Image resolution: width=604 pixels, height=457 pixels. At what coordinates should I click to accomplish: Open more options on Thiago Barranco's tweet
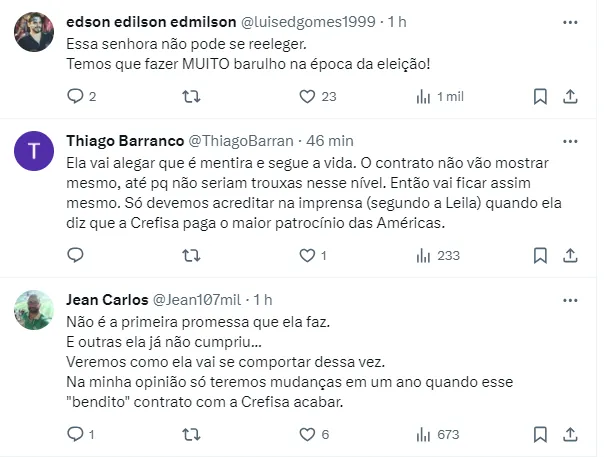(x=570, y=137)
